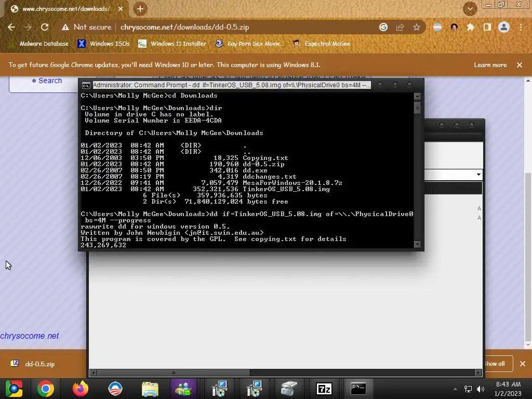This screenshot has width=532, height=399.
Task: Reload the current page
Action: click(x=45, y=27)
